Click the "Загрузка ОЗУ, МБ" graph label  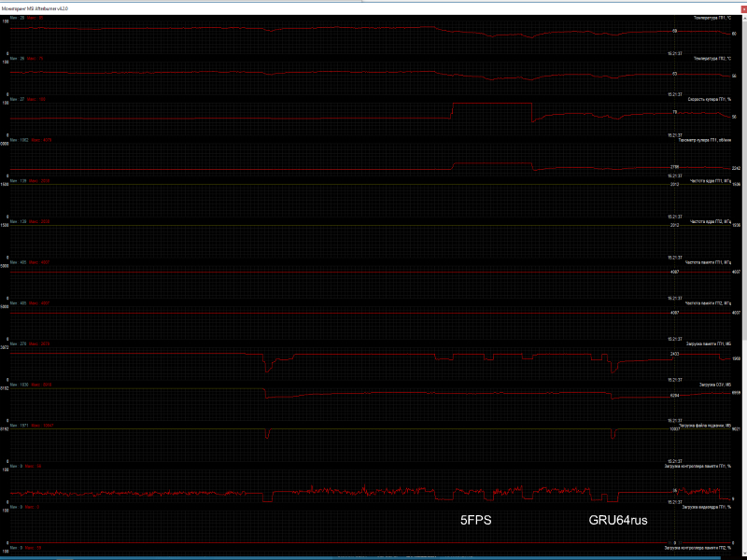(x=715, y=385)
